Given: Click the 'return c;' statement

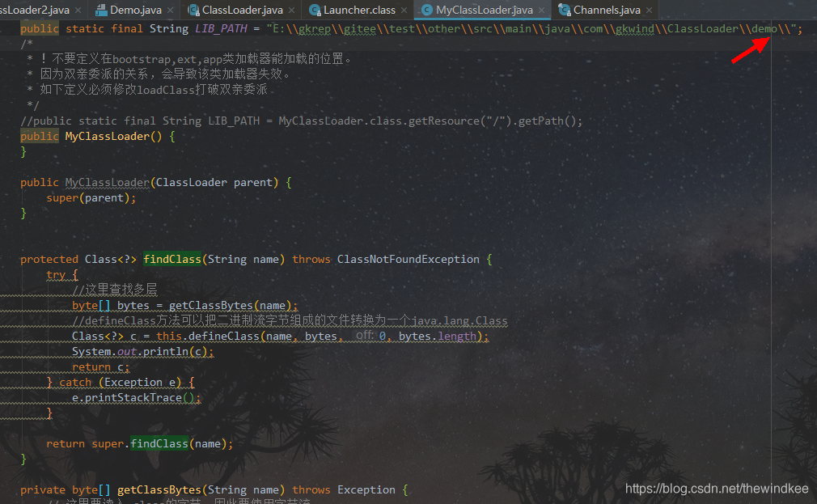Looking at the screenshot, I should point(100,367).
